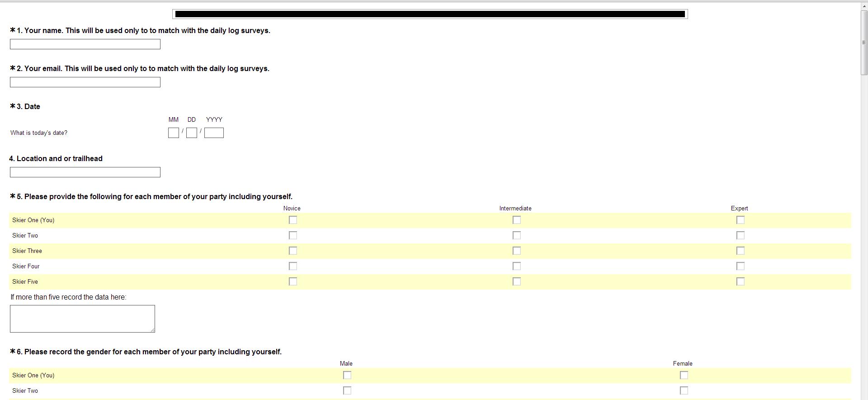Check Novice for Skier One (You)
868x400 pixels.
click(293, 220)
